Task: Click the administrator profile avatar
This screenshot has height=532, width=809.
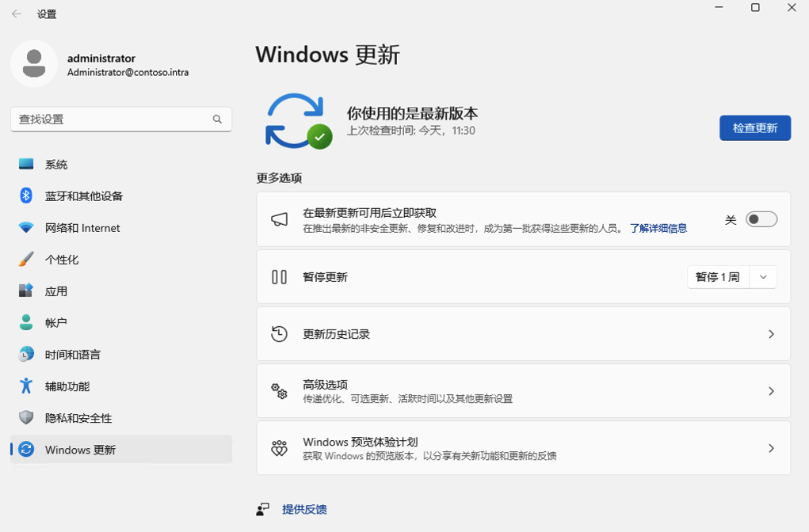Action: [x=33, y=63]
